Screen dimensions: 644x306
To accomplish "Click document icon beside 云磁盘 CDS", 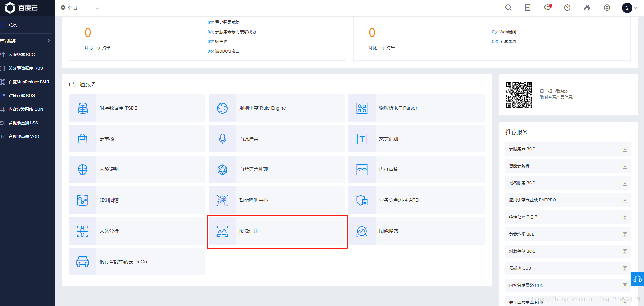I will (625, 269).
